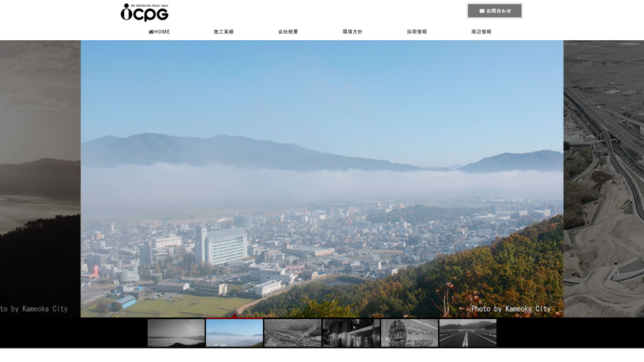Click the envelope icon in the contact button
The height and width of the screenshot is (362, 644).
(482, 11)
